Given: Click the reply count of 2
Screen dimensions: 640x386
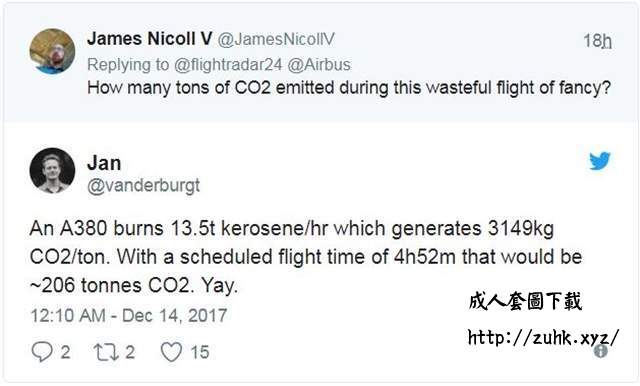Looking at the screenshot, I should click(x=65, y=352).
